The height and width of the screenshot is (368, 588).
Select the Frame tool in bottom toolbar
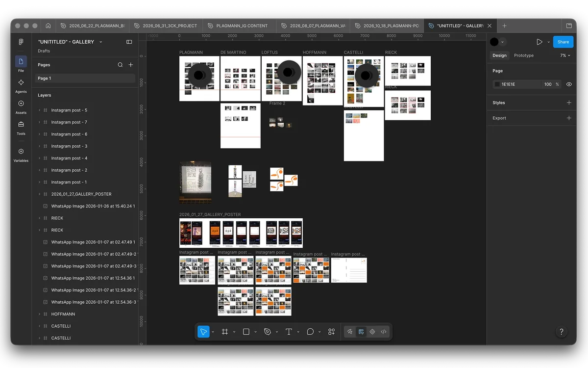coord(225,332)
